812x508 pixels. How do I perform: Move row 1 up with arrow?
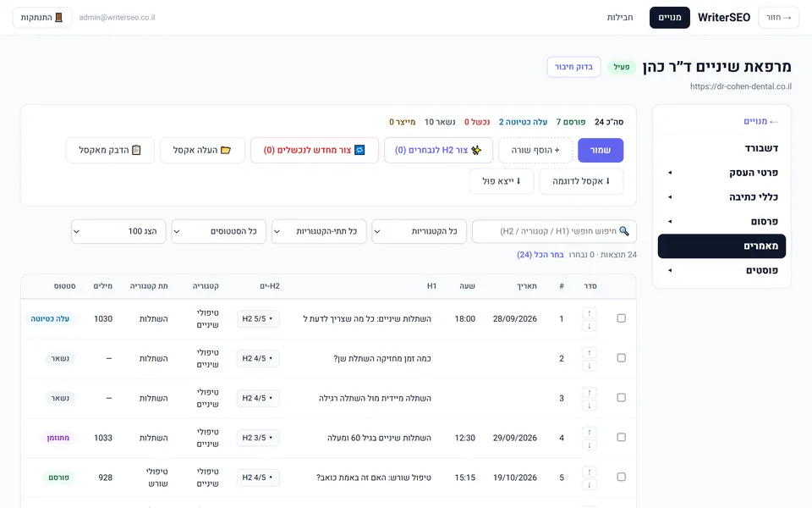590,313
